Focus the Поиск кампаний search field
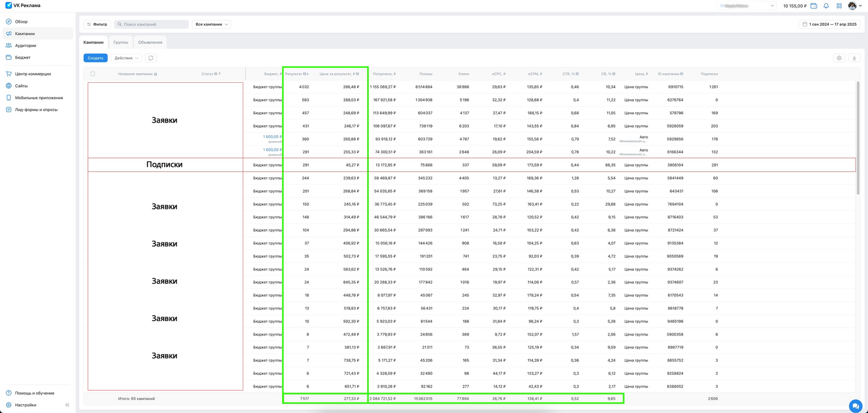Image resolution: width=868 pixels, height=413 pixels. 151,24
